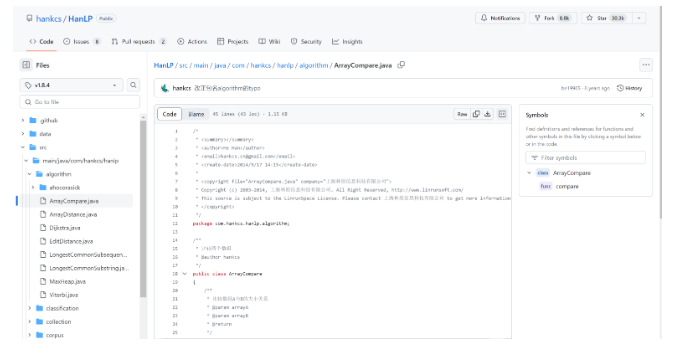
Task: Expand the data folder
Action: [23, 134]
